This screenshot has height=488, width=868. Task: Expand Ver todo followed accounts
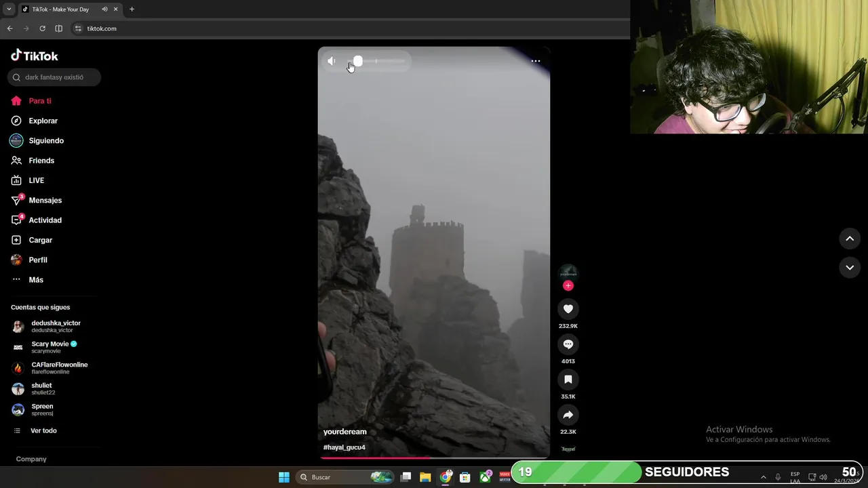pyautogui.click(x=35, y=430)
